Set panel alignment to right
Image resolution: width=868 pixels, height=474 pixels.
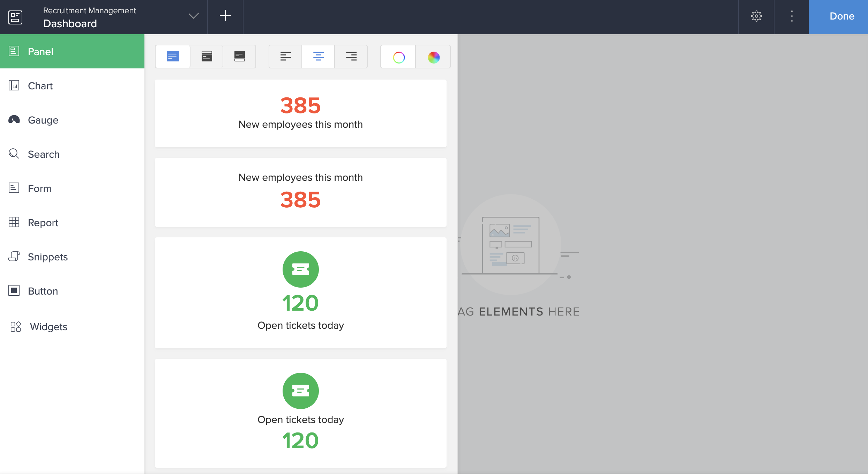(x=351, y=57)
